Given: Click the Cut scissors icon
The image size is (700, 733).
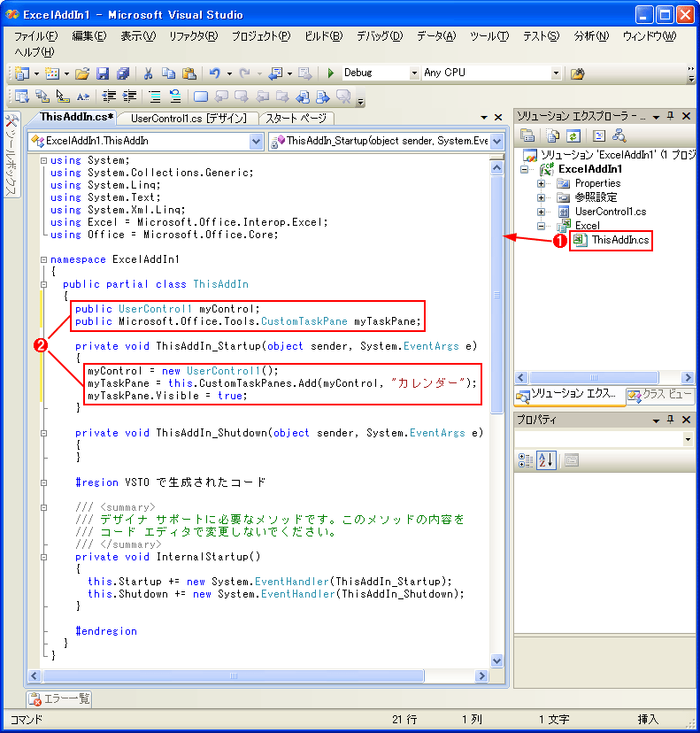Looking at the screenshot, I should click(x=148, y=73).
